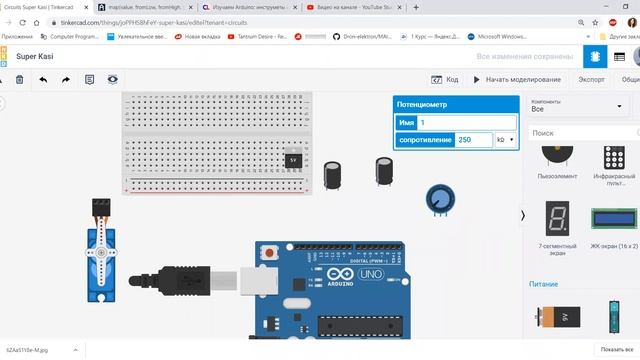The width and height of the screenshot is (640, 360).
Task: Undo the last action
Action: point(43,80)
